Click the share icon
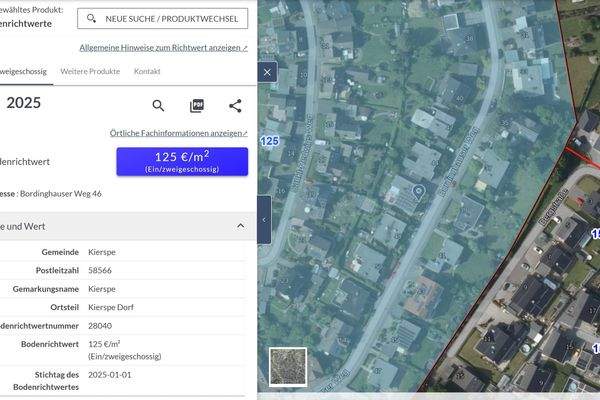 (x=235, y=106)
